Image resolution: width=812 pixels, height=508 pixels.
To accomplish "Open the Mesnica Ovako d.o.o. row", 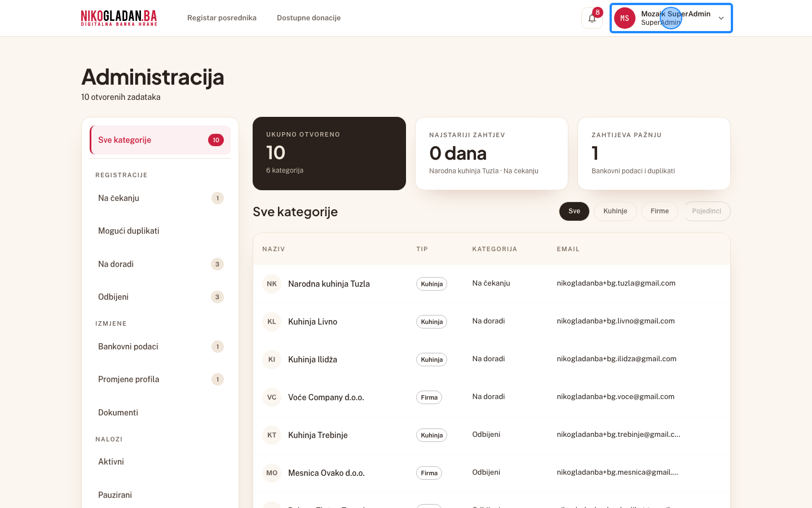I will 492,473.
